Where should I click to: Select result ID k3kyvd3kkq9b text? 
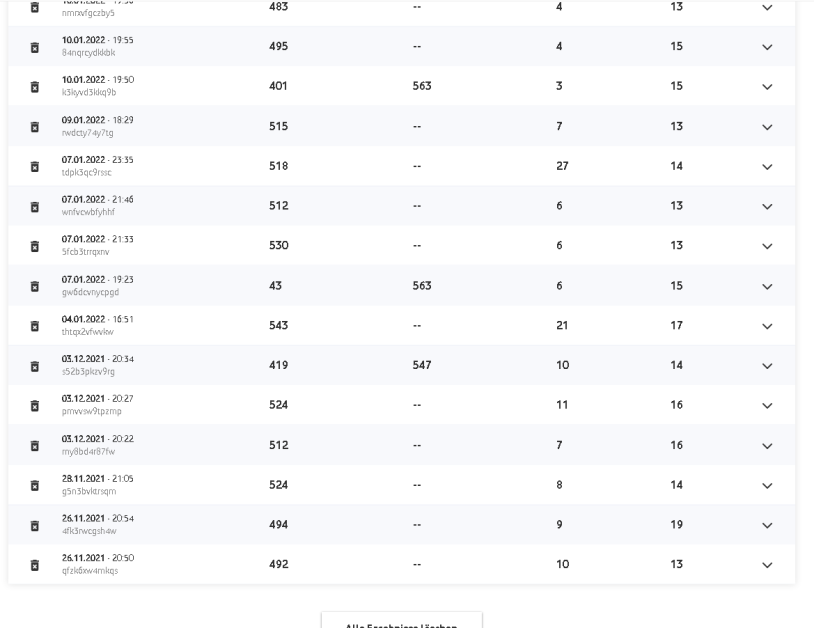[89, 92]
